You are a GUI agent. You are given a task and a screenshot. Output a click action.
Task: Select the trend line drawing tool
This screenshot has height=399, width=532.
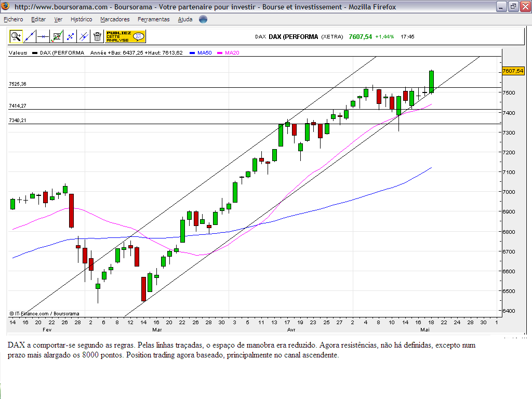30,36
